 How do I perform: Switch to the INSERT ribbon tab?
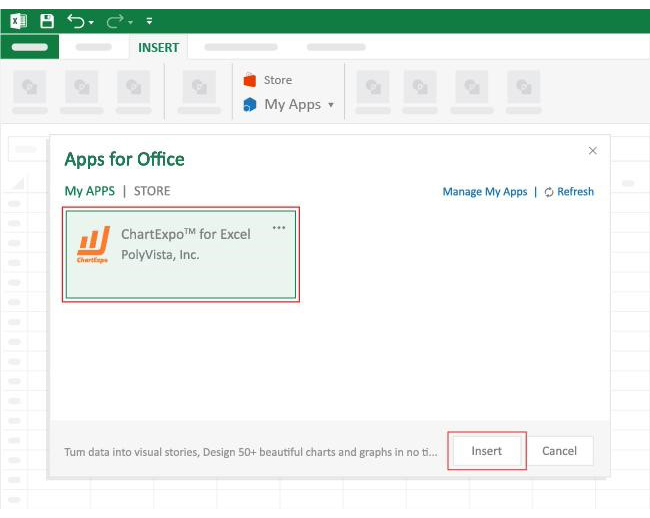tap(158, 48)
